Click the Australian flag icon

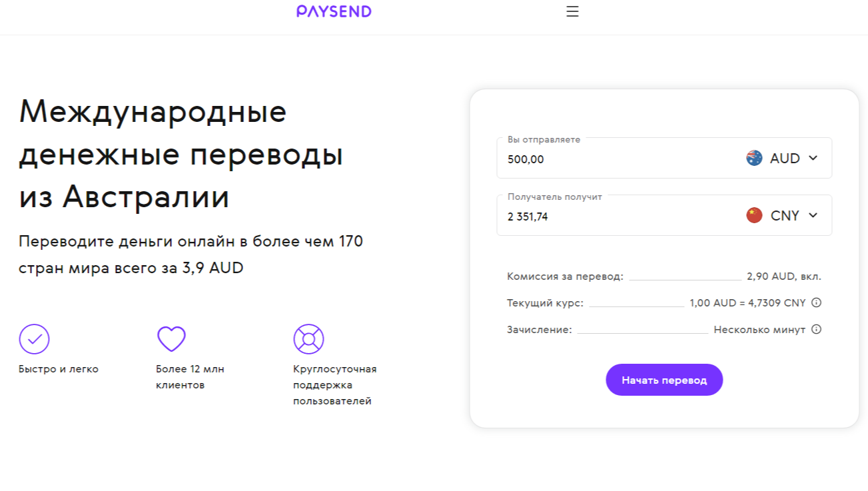click(x=754, y=158)
